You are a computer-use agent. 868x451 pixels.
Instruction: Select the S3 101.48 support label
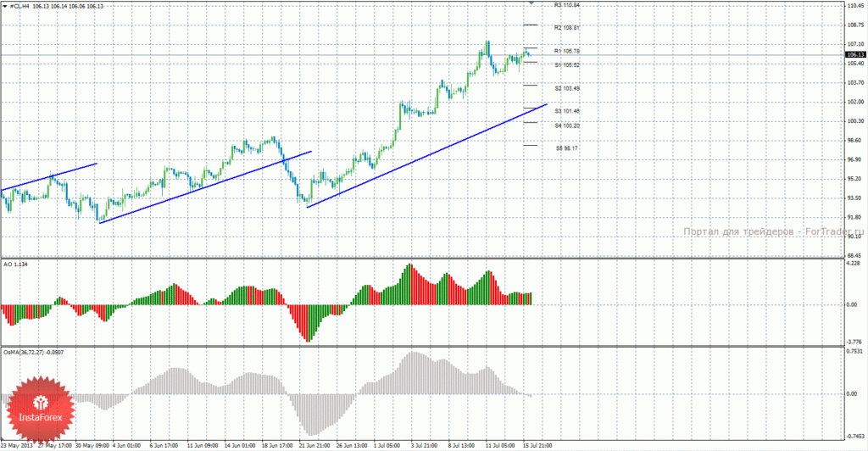point(567,111)
